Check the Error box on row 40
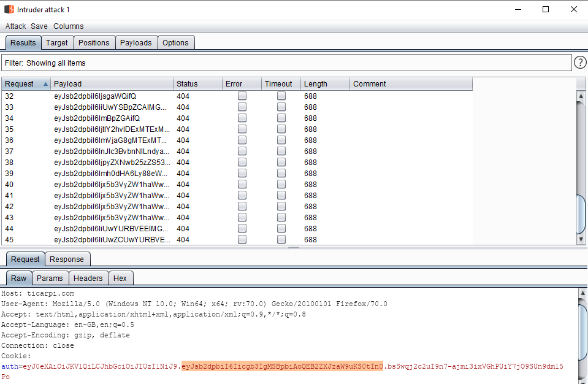The width and height of the screenshot is (588, 384). point(242,185)
